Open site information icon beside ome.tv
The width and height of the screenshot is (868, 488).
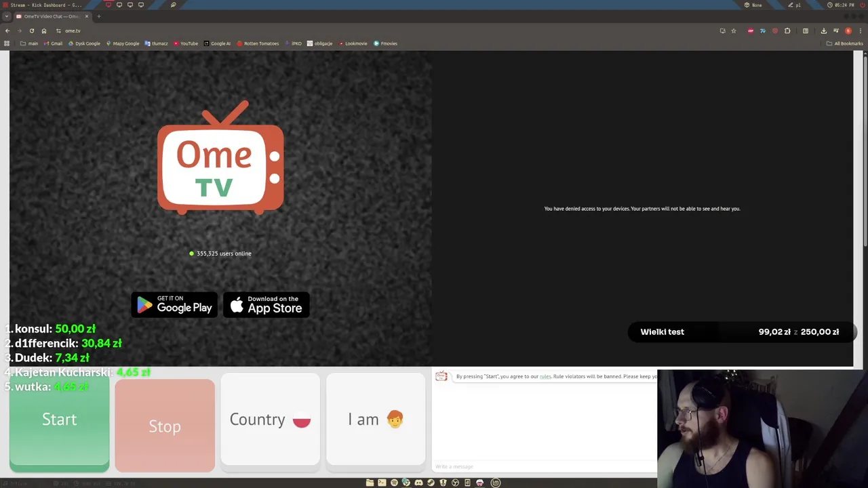[x=59, y=30]
